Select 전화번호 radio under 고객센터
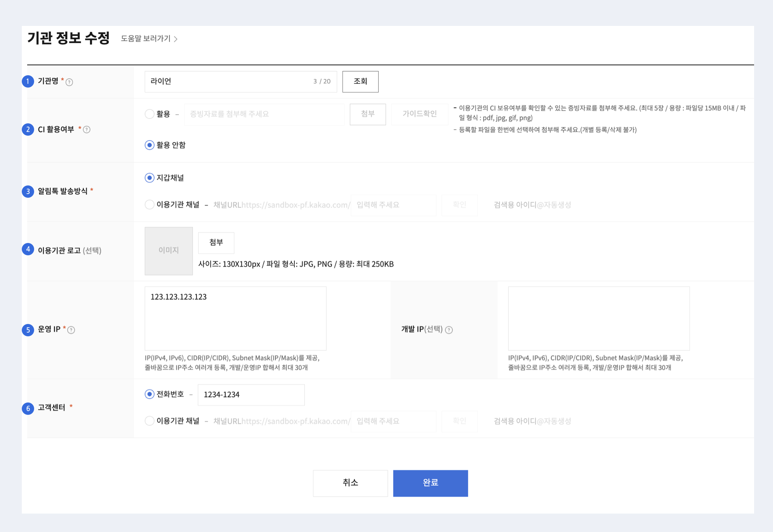 pos(150,394)
